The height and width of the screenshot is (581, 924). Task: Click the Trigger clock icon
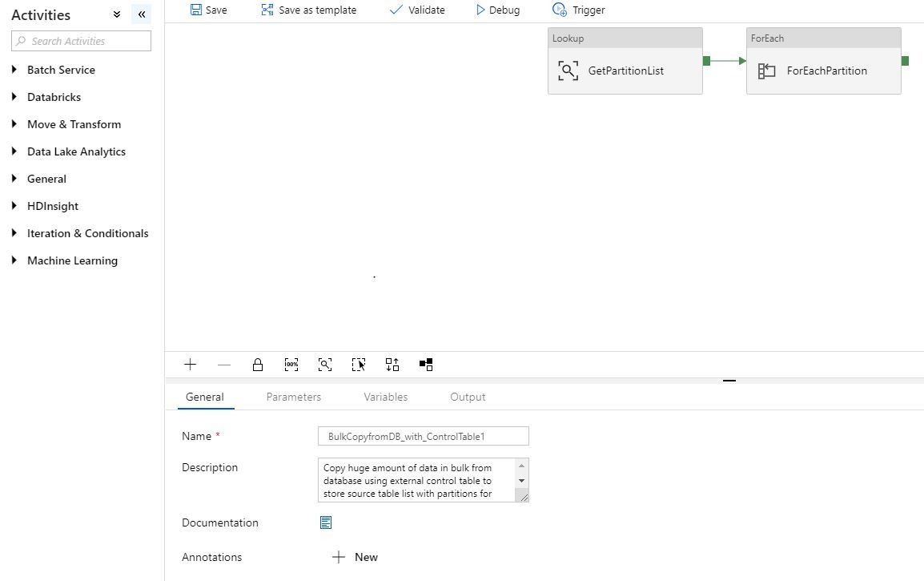coord(559,10)
